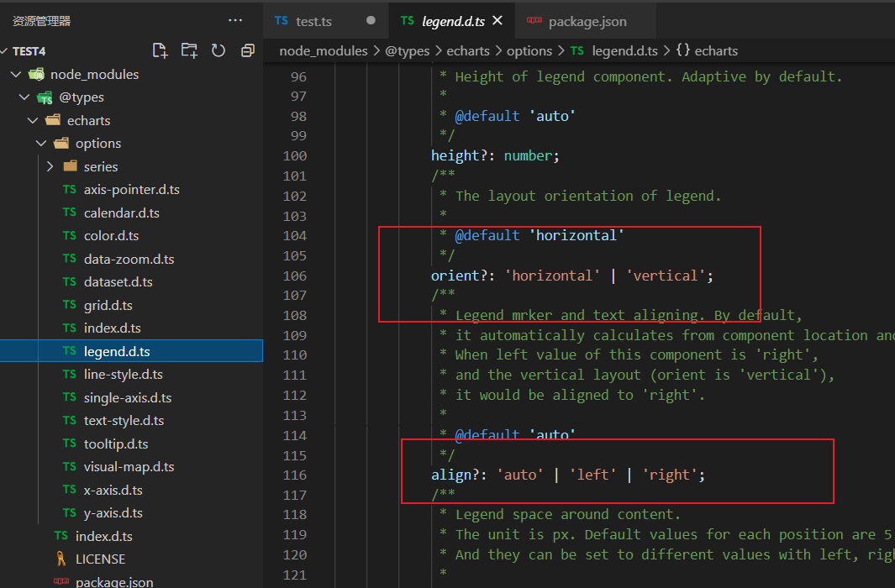Image resolution: width=895 pixels, height=588 pixels.
Task: Click the New File icon in explorer
Action: [160, 50]
